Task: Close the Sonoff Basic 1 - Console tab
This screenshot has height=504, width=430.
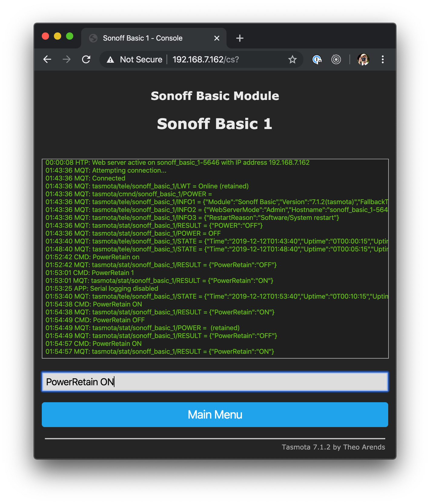Action: [217, 38]
